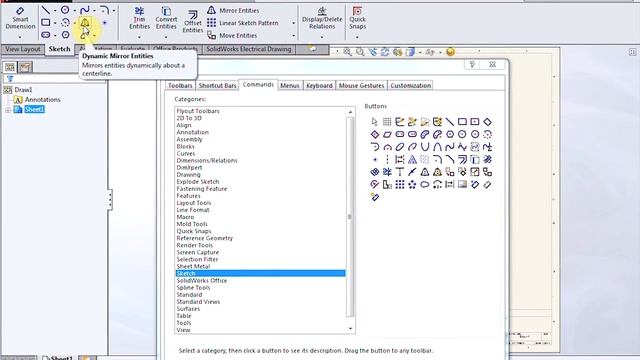Pick the Linear Pattern dots button in grid
This screenshot has width=640, height=360.
pos(400,185)
